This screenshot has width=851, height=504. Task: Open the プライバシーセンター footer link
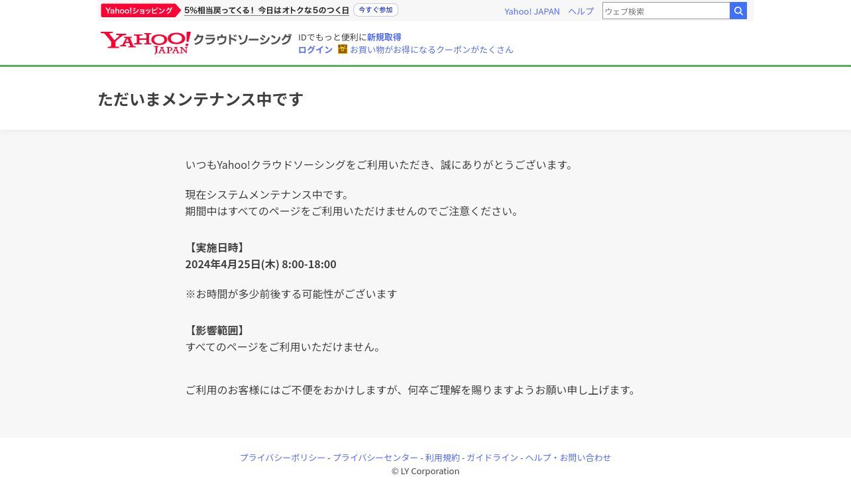375,458
